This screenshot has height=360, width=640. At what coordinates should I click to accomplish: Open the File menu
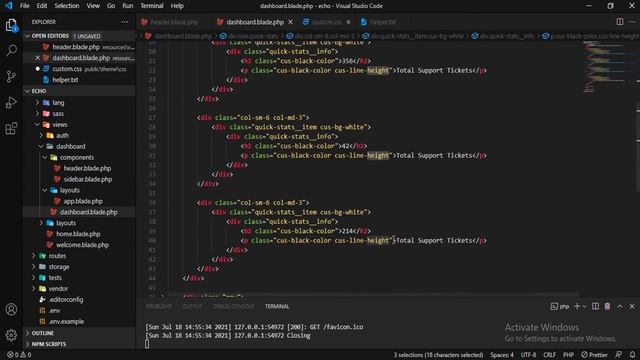click(24, 6)
